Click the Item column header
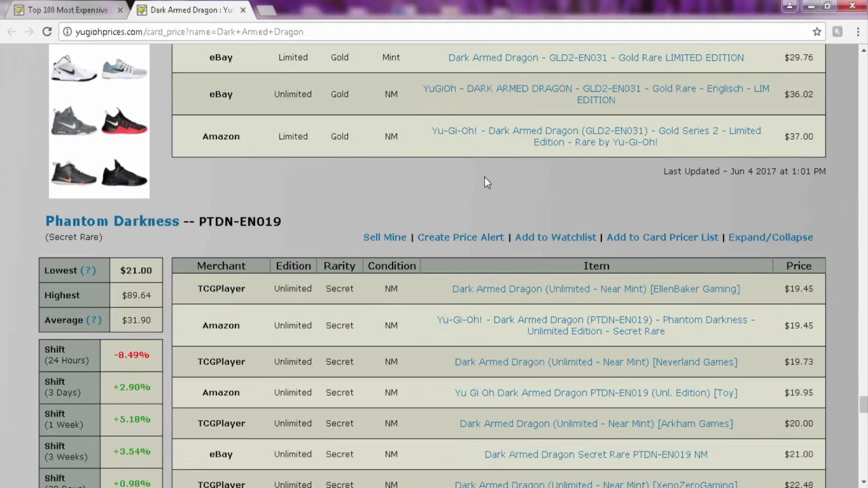Viewport: 868px width, 488px height. [596, 266]
